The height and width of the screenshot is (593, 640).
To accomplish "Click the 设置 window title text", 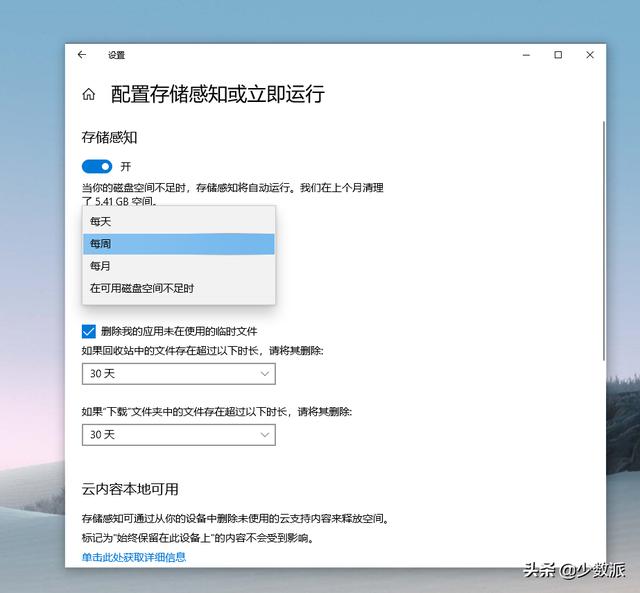I will click(116, 55).
